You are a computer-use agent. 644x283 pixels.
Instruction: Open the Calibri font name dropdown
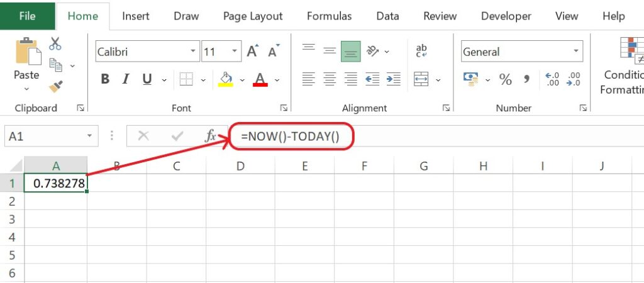193,52
